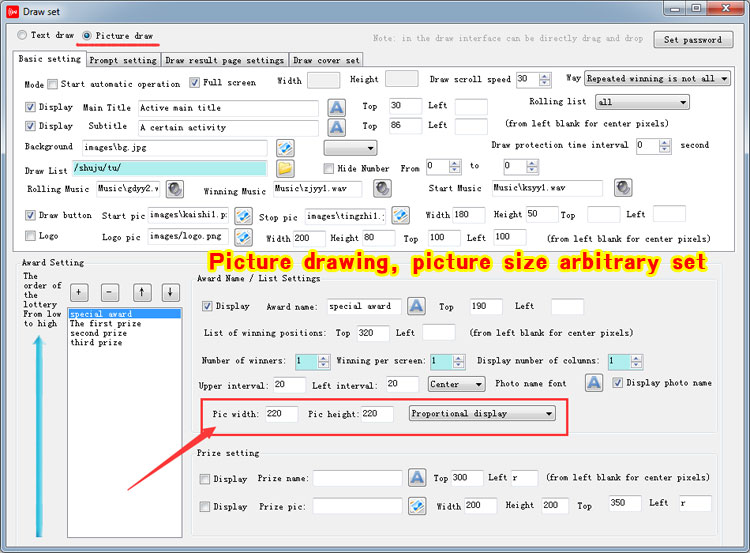The width and height of the screenshot is (750, 553).
Task: Increase Draw scroll speed stepper
Action: tap(548, 76)
